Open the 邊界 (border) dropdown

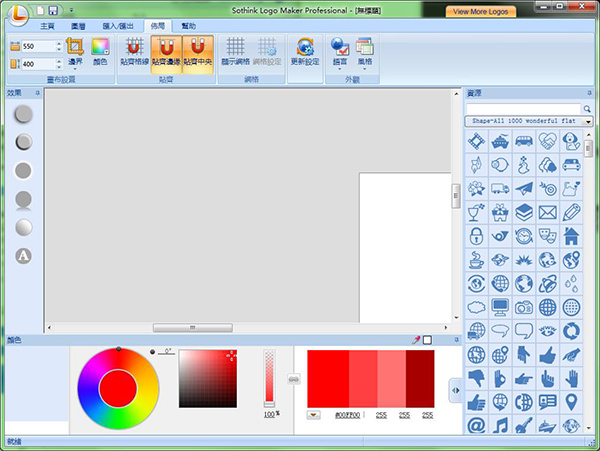(x=75, y=54)
